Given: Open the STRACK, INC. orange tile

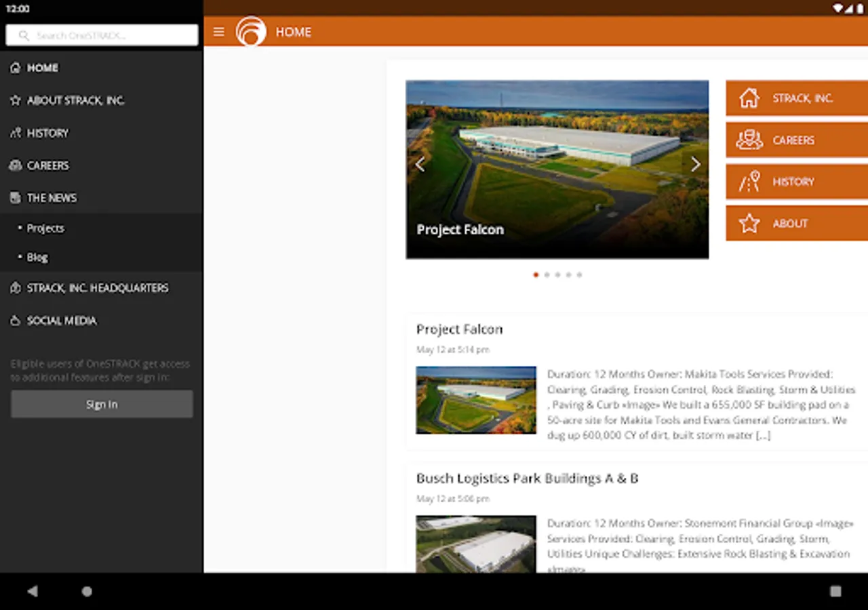Looking at the screenshot, I should coord(797,98).
